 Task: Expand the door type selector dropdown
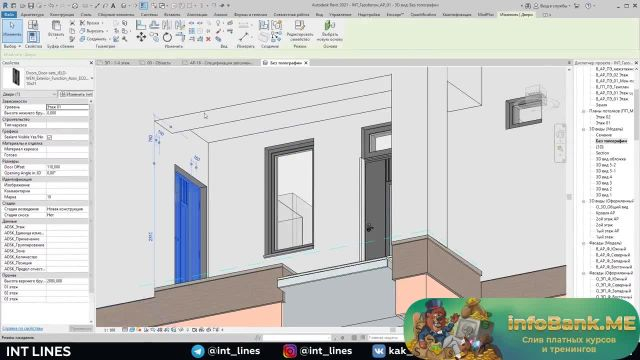click(x=92, y=78)
